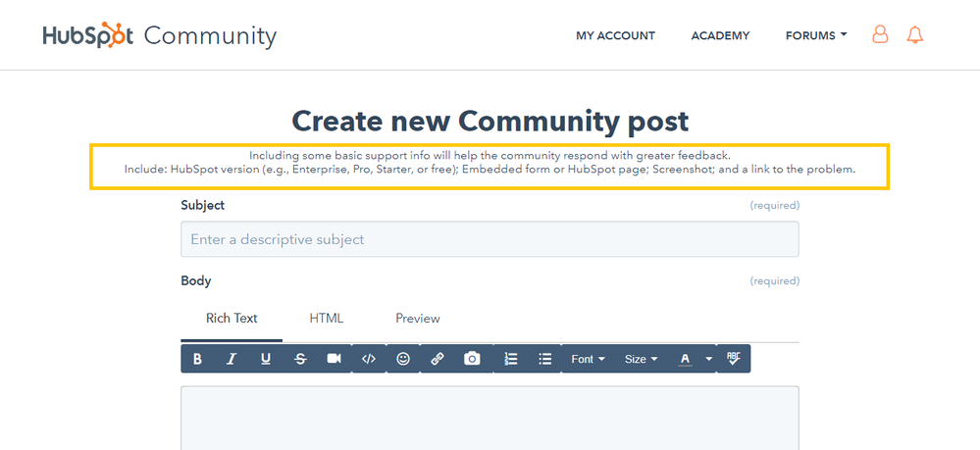This screenshot has height=450, width=980.
Task: Open the Size dropdown
Action: [x=641, y=359]
